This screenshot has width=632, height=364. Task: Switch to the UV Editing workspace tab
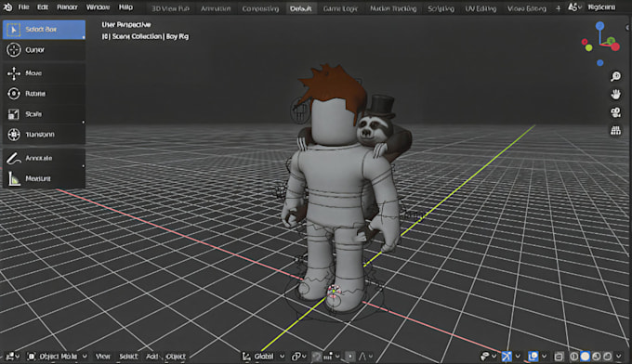tap(481, 8)
